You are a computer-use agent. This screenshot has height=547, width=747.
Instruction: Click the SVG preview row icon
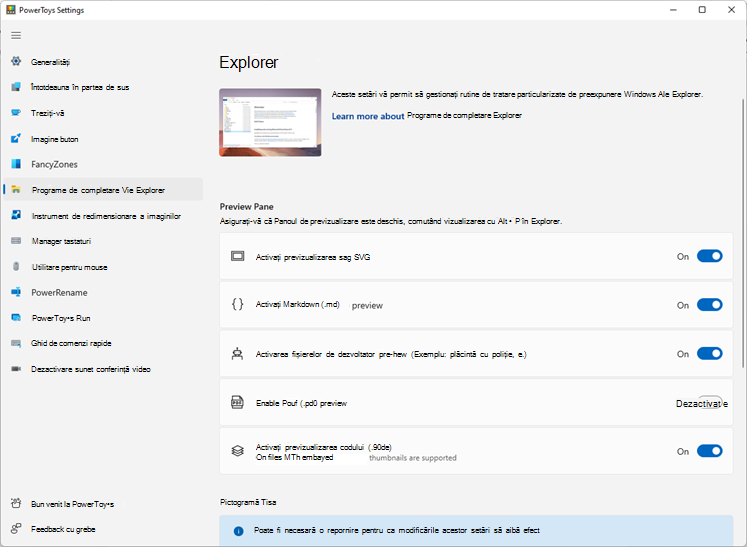pyautogui.click(x=238, y=256)
